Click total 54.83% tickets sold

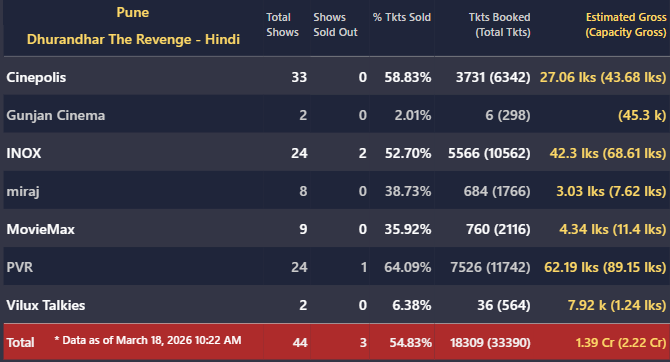pyautogui.click(x=411, y=343)
